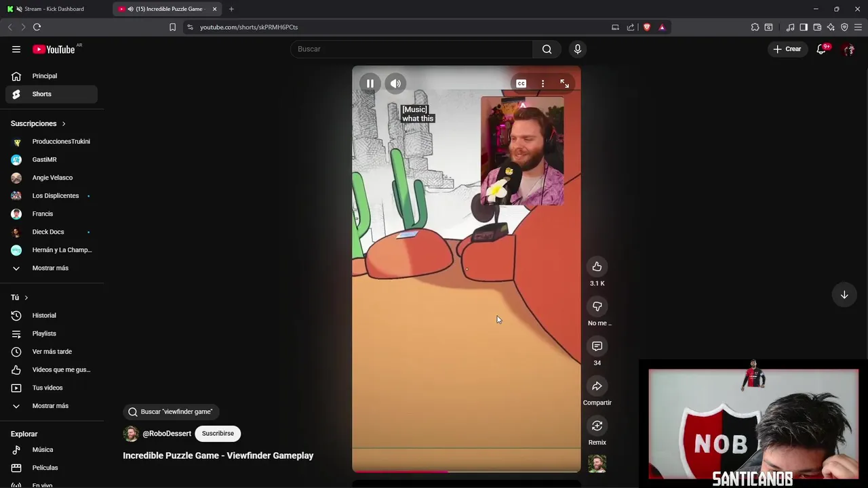Share the Short via Compartir
This screenshot has height=488, width=868.
(x=597, y=386)
